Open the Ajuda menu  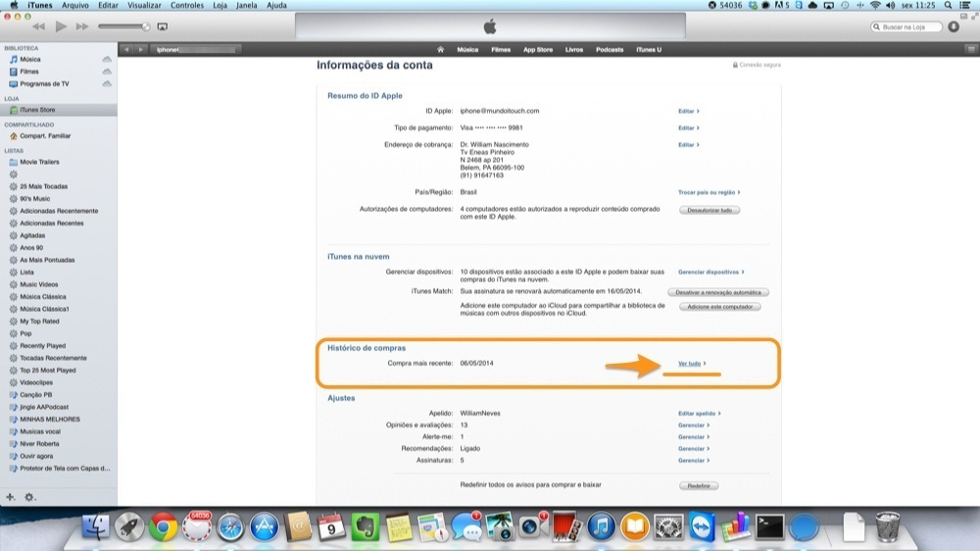[x=276, y=5]
